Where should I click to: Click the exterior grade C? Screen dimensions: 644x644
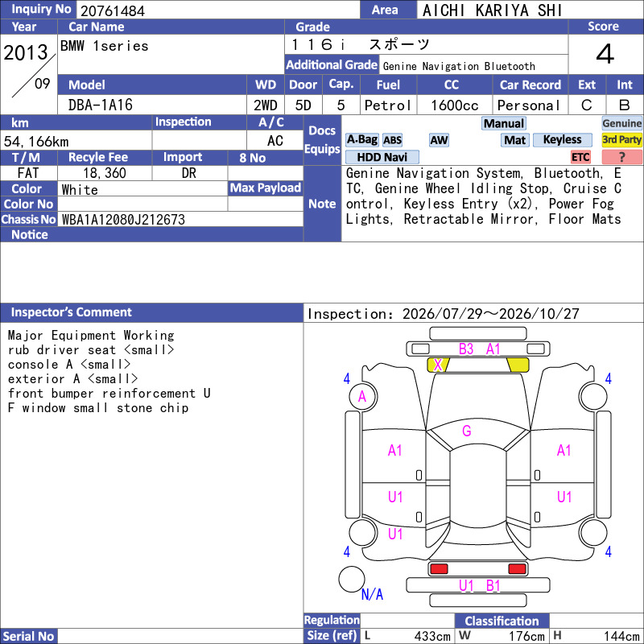click(587, 105)
